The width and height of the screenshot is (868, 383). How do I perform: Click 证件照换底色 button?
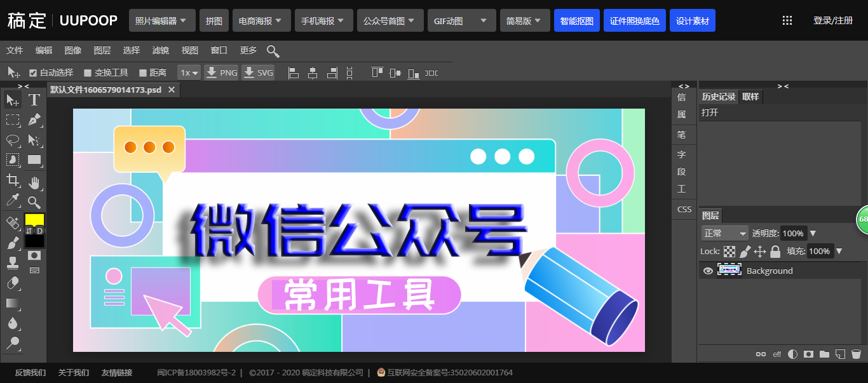(x=635, y=20)
